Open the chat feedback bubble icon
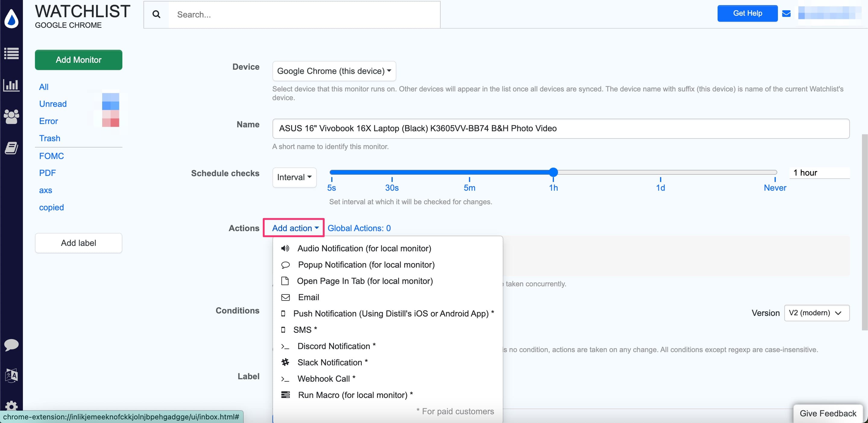Image resolution: width=868 pixels, height=423 pixels. (x=11, y=345)
